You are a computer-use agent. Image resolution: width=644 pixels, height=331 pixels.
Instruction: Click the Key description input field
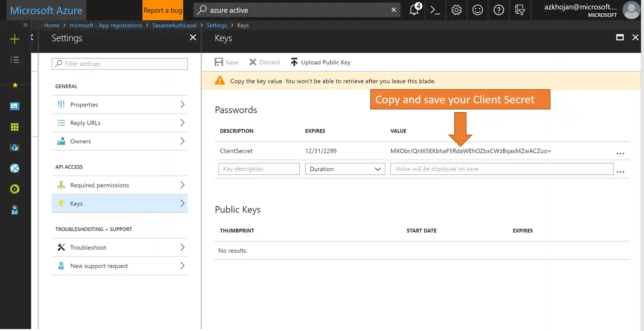pos(259,169)
